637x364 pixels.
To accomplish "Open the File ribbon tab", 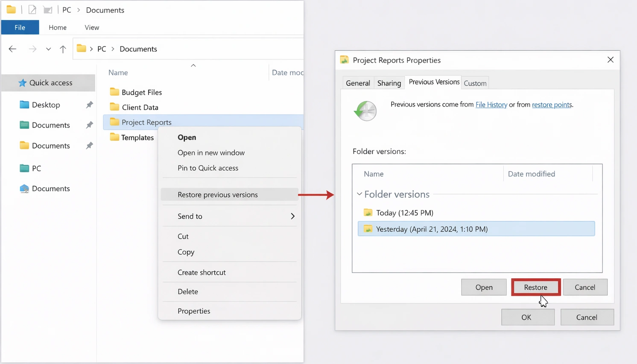I will 20,27.
